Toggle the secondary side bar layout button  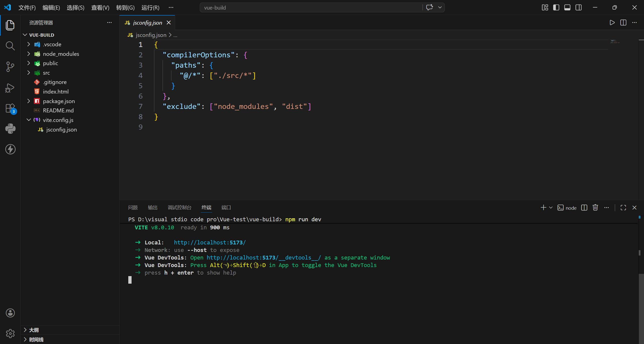point(578,8)
